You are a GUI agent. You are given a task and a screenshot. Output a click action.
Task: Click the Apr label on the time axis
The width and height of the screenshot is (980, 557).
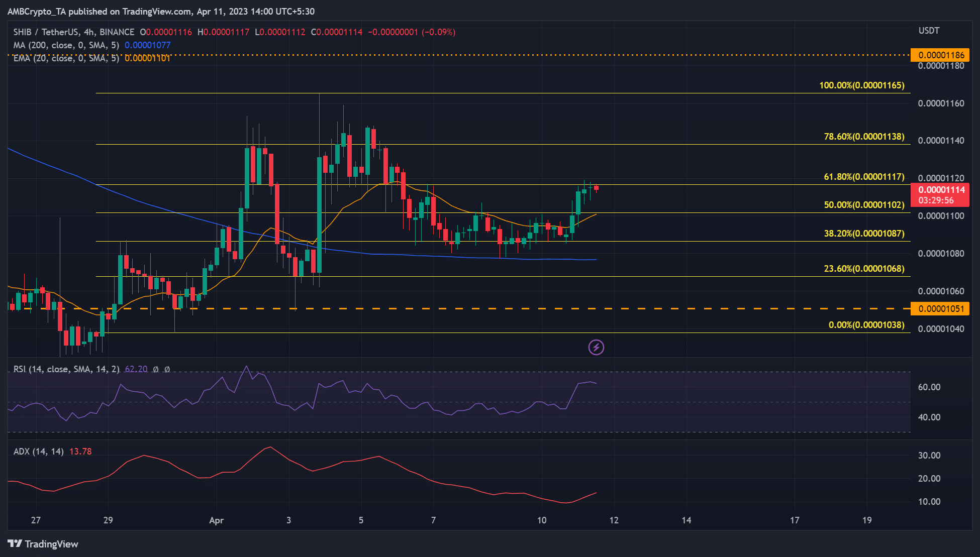tap(216, 520)
